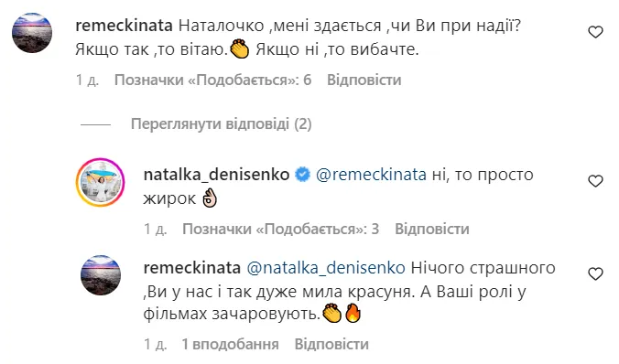Click the verified badge next to natalka_denisenko
Screen dimensions: 619x364
pyautogui.click(x=303, y=175)
